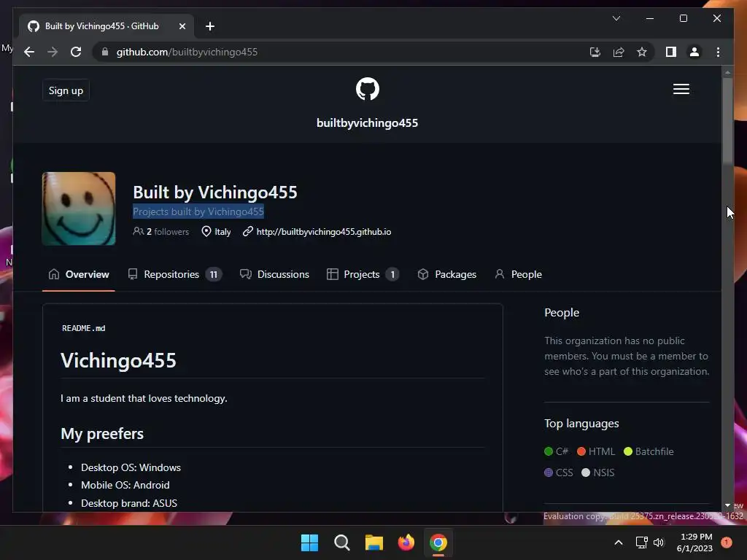Click the People sidebar heading
Viewport: 747px width, 560px height.
coord(562,312)
